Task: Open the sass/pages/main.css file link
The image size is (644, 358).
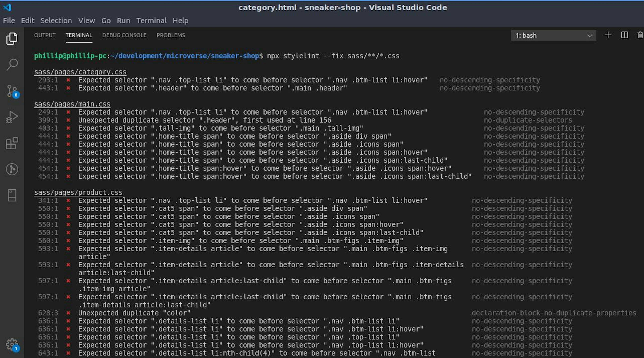Action: click(72, 104)
